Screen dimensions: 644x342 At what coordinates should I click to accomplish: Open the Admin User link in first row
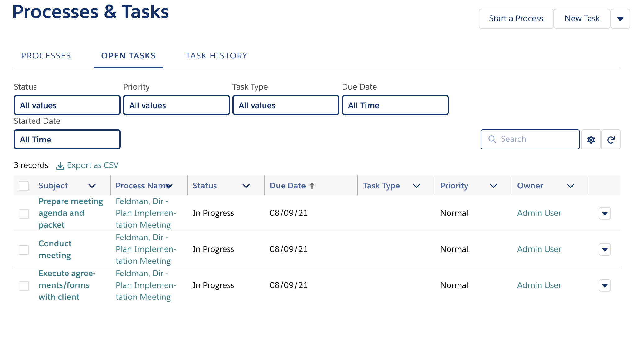point(539,213)
